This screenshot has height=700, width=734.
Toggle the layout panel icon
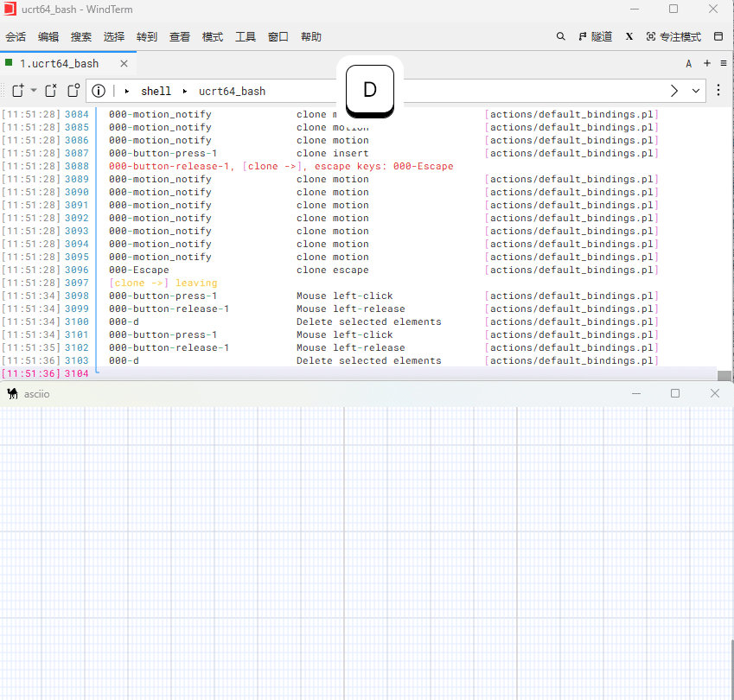tap(718, 37)
